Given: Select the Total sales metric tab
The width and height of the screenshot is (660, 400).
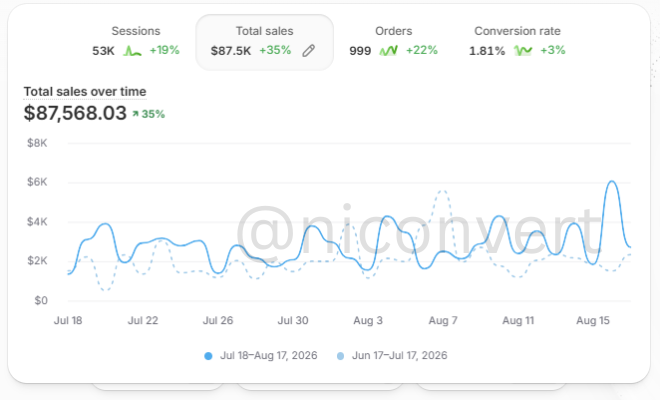Looking at the screenshot, I should tap(264, 42).
